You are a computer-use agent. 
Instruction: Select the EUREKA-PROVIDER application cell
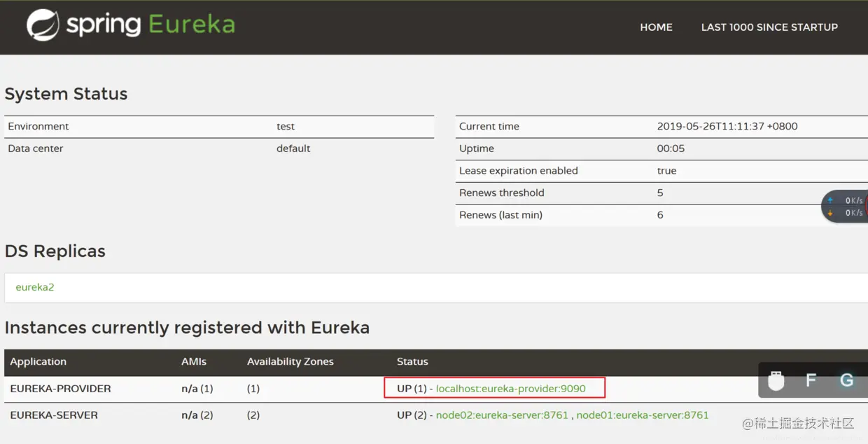pos(60,389)
